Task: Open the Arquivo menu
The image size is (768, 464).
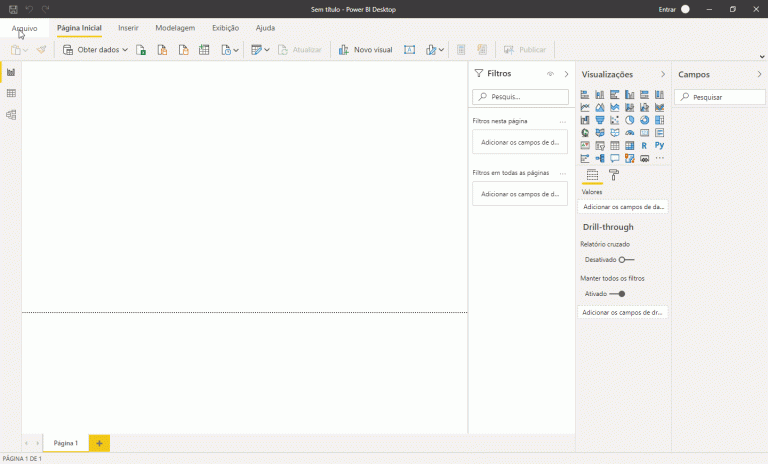Action: point(24,28)
